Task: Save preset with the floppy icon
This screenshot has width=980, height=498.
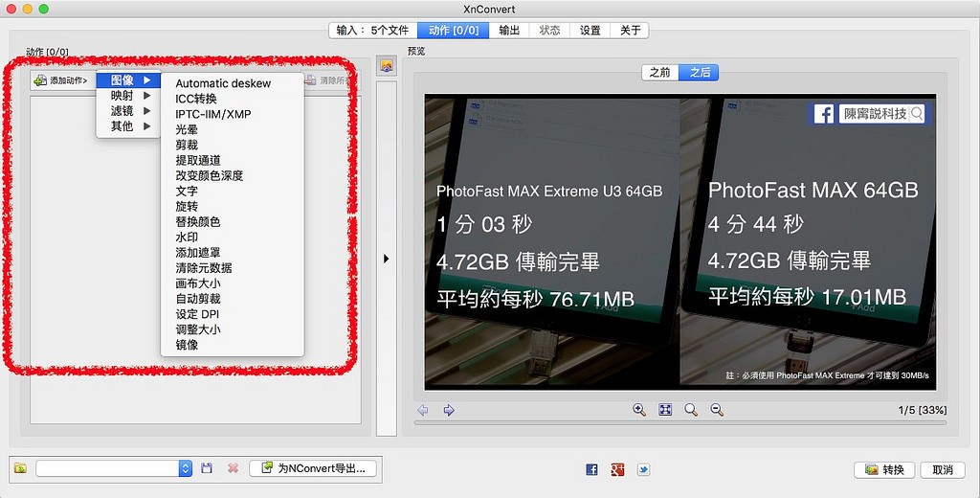Action: (207, 468)
